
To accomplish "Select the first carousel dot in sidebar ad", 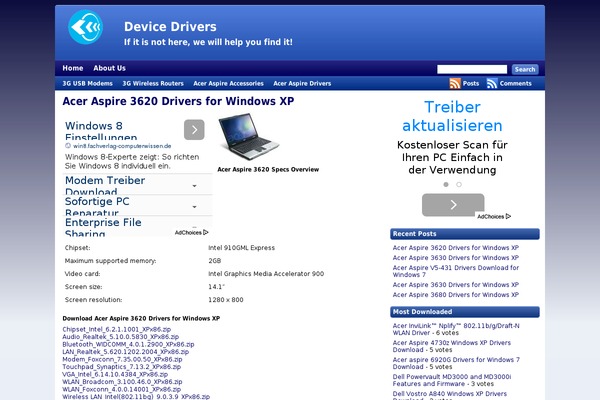I will (x=446, y=184).
